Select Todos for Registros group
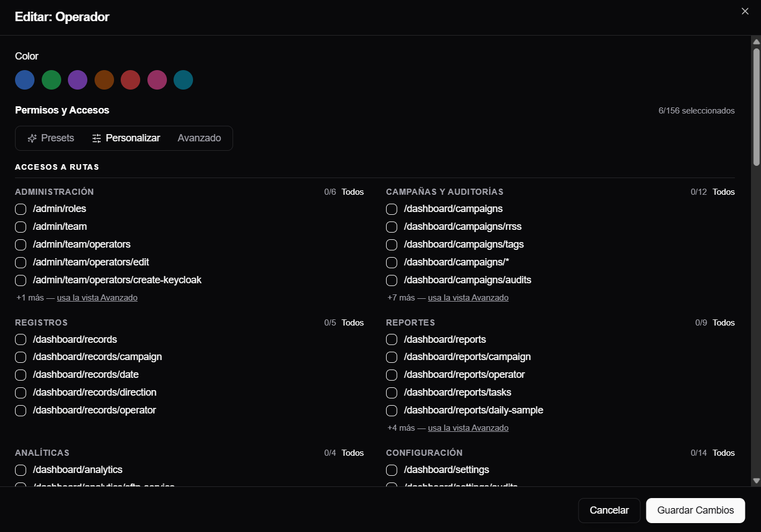 pos(353,323)
